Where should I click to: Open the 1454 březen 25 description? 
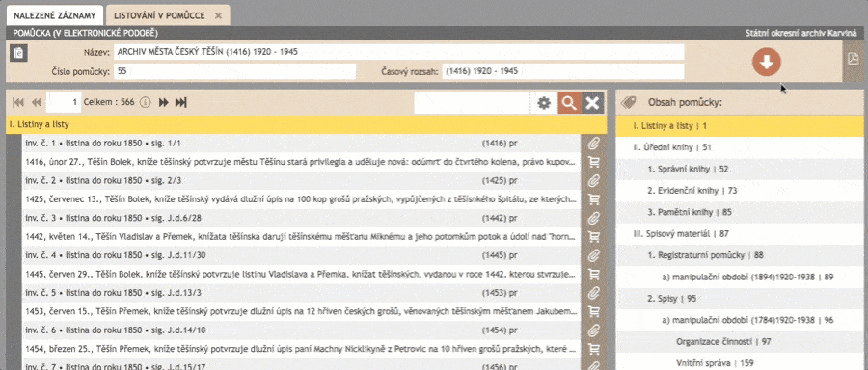[x=302, y=349]
